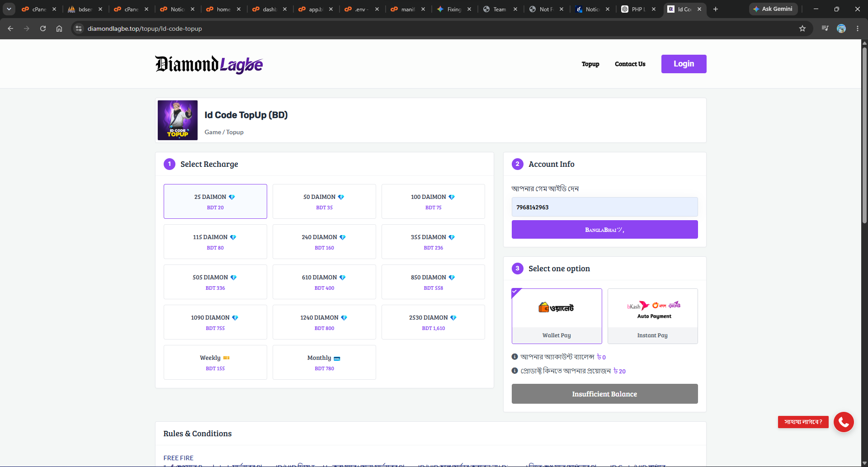The image size is (868, 467).
Task: Pick the 610 DIAMON BDT 400 package
Action: coord(324,282)
